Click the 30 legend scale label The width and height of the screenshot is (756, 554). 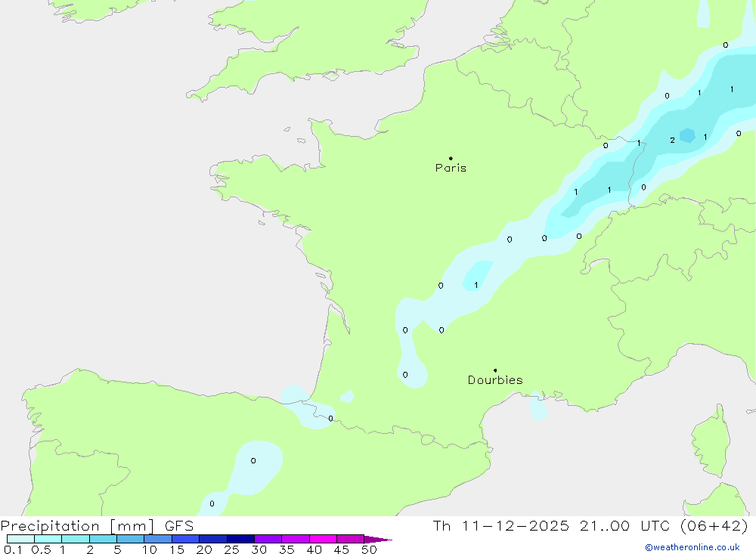click(x=259, y=549)
